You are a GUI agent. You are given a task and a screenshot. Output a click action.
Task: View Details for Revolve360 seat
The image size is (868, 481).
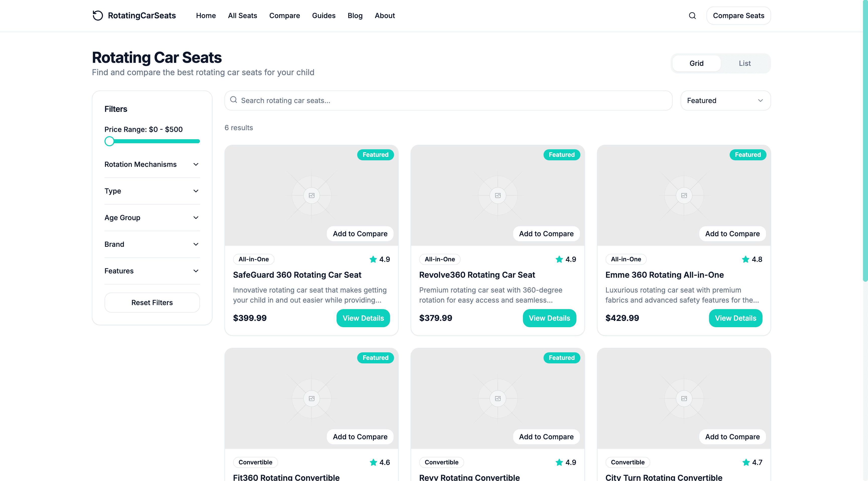point(549,318)
